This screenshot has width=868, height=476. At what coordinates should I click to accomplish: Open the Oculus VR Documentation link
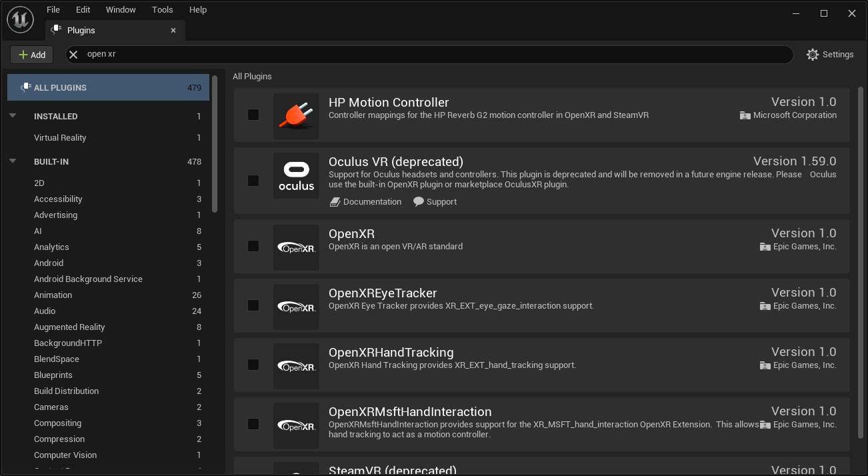(366, 202)
